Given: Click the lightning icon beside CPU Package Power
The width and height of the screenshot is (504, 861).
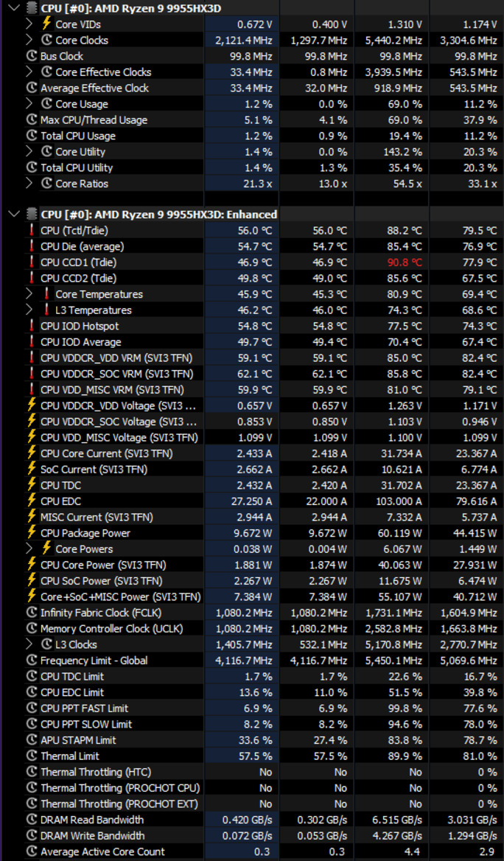Looking at the screenshot, I should point(32,533).
